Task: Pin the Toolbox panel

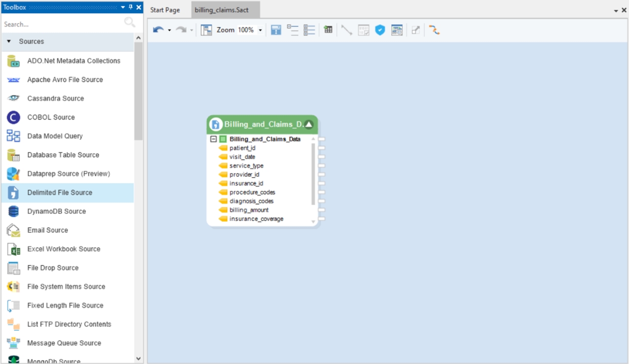Action: coord(131,7)
